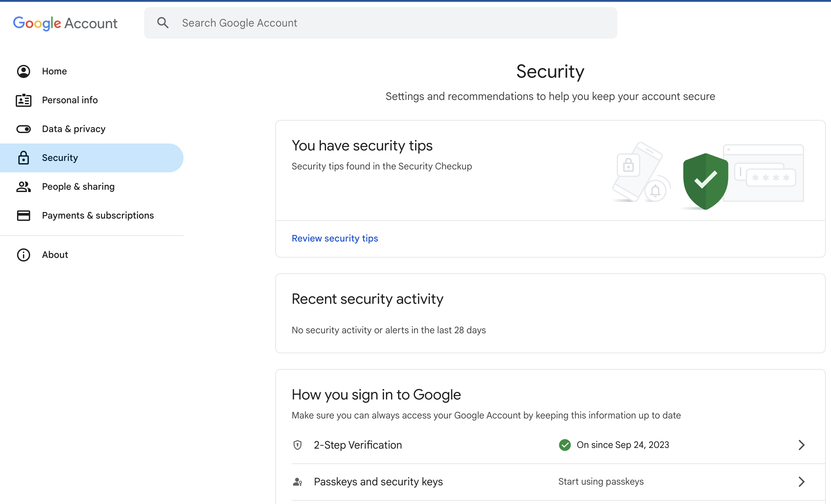Open the About page

pyautogui.click(x=92, y=255)
